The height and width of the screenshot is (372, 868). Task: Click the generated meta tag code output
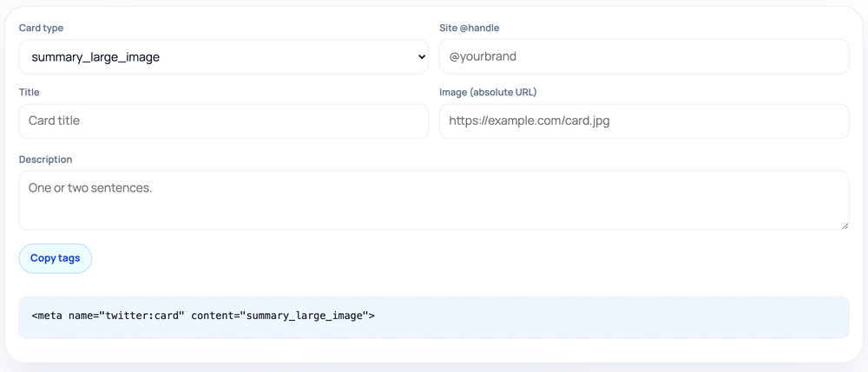coord(433,317)
